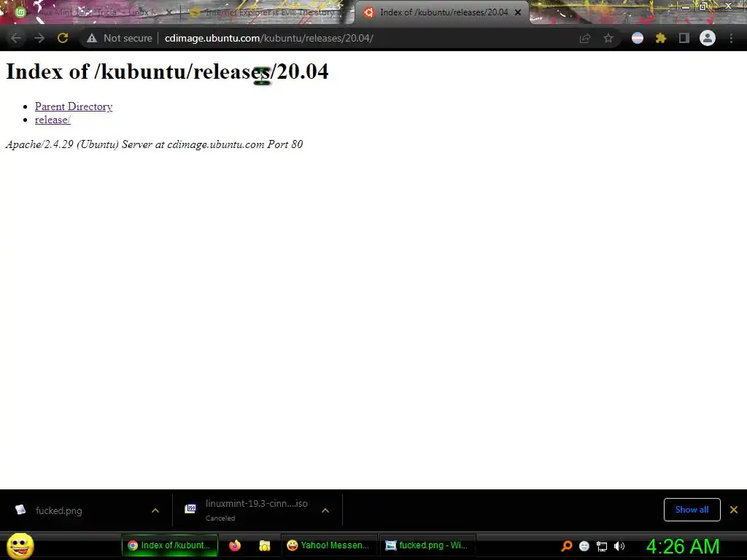Click the Apache server footer text
747x560 pixels.
pos(155,144)
